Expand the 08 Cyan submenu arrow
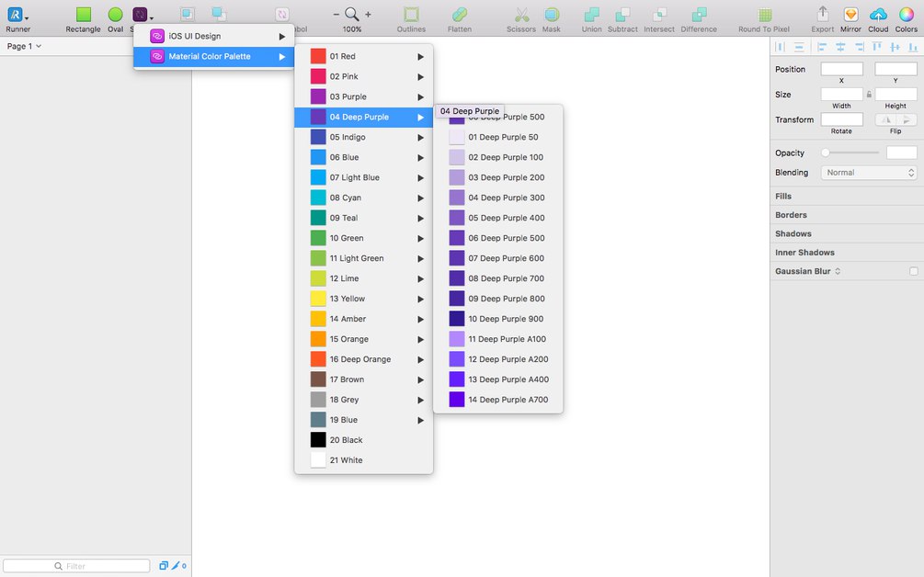 tap(421, 198)
